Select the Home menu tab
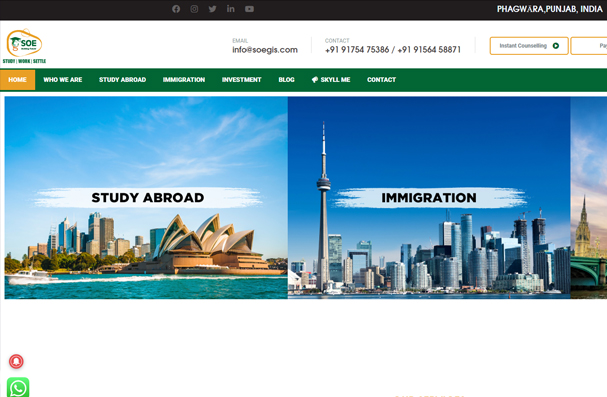 coord(17,80)
